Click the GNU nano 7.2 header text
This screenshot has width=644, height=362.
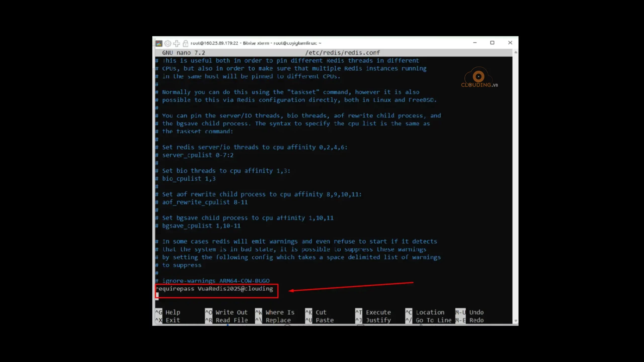coord(183,53)
